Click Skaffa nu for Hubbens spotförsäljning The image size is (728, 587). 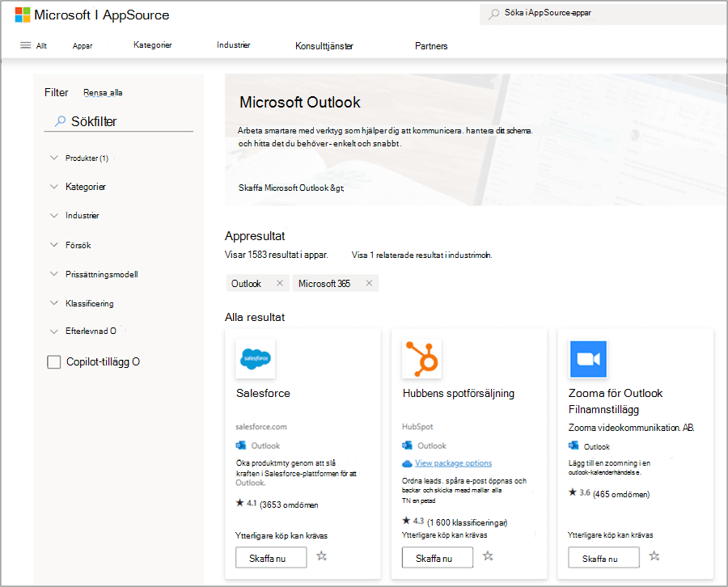point(438,557)
